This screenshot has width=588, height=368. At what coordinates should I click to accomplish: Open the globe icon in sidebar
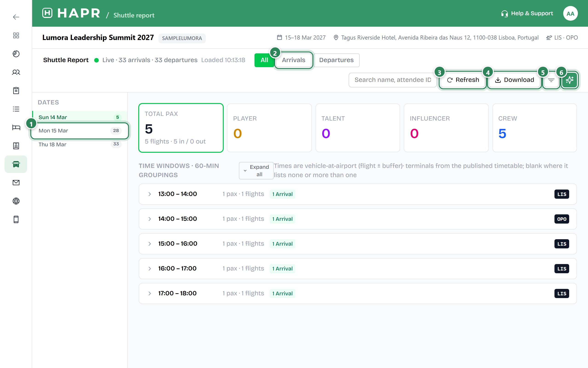pos(16,201)
